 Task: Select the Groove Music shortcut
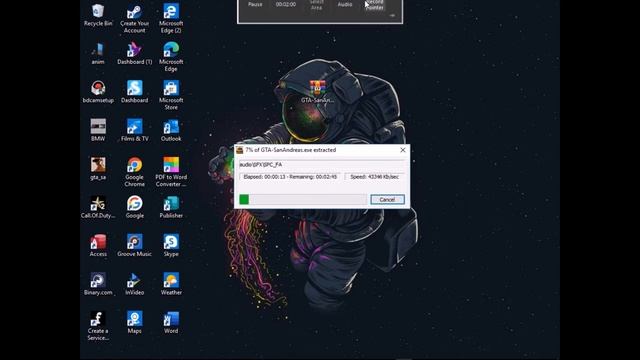(x=134, y=246)
